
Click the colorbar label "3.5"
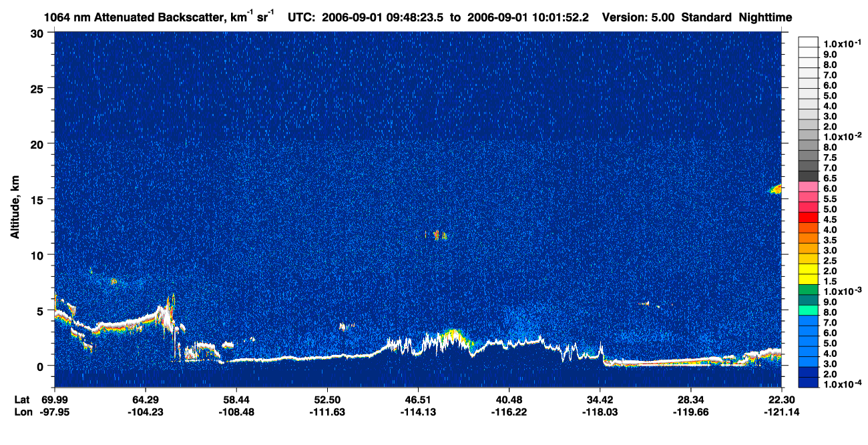point(830,240)
